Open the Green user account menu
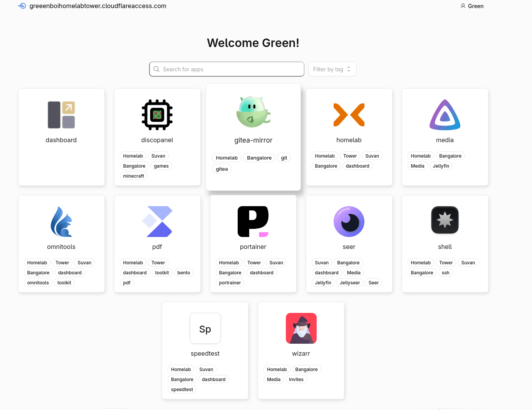Viewport: 532px width, 410px height. pos(472,6)
